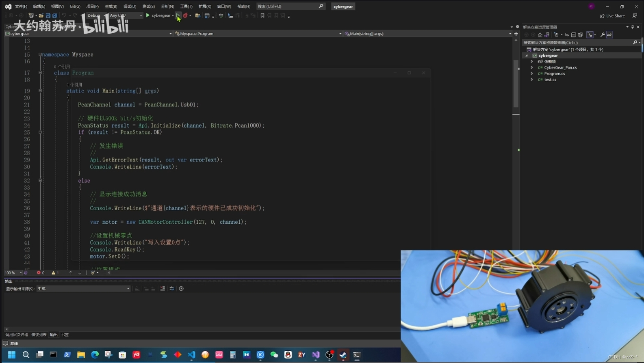This screenshot has height=363, width=644.
Task: Open Solution Explorer properties wrench icon
Action: [603, 35]
